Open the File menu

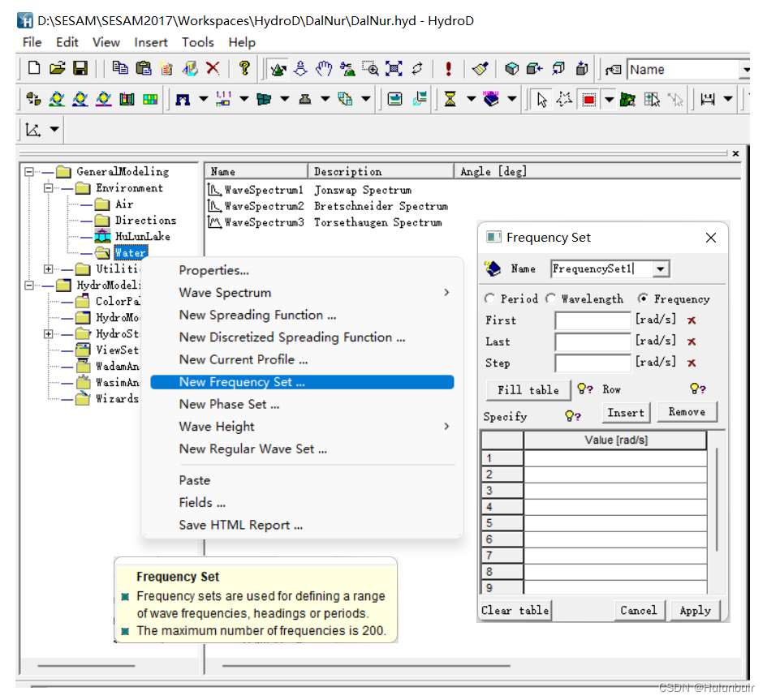(x=32, y=42)
